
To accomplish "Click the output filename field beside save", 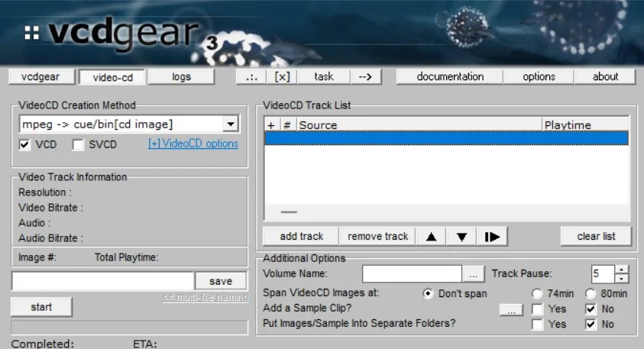I will tap(102, 281).
